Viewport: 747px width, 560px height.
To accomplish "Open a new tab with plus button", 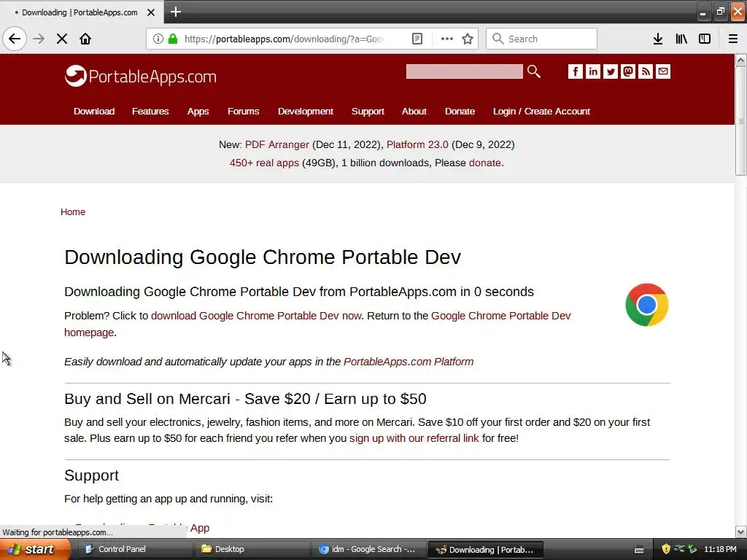I will click(x=175, y=12).
